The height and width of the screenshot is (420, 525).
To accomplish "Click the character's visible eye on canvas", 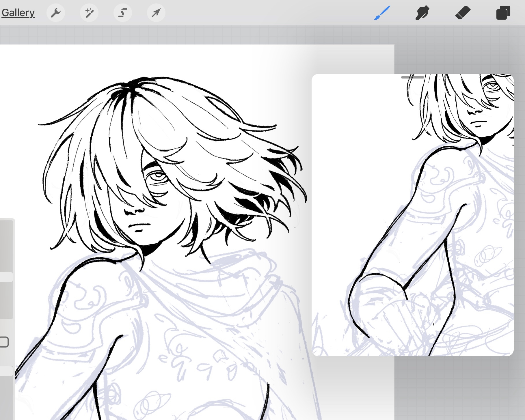I will pyautogui.click(x=158, y=176).
